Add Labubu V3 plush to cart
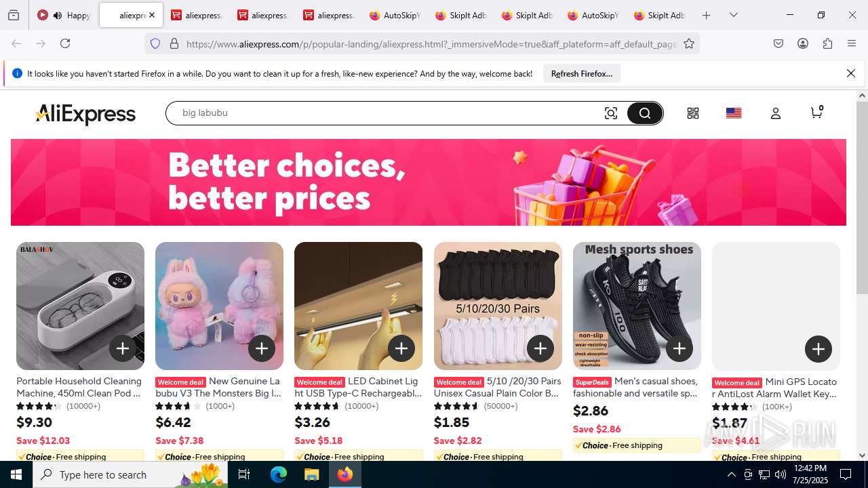The width and height of the screenshot is (868, 488). point(262,348)
